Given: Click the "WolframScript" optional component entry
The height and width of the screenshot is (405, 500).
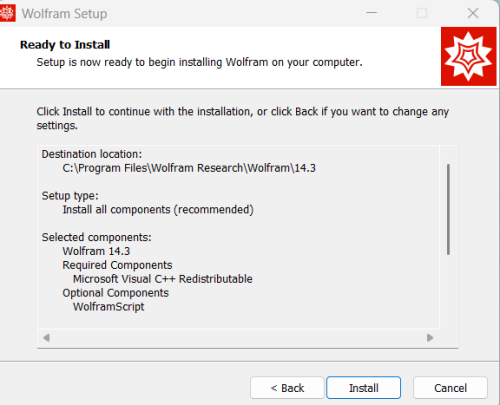Looking at the screenshot, I should point(109,307).
